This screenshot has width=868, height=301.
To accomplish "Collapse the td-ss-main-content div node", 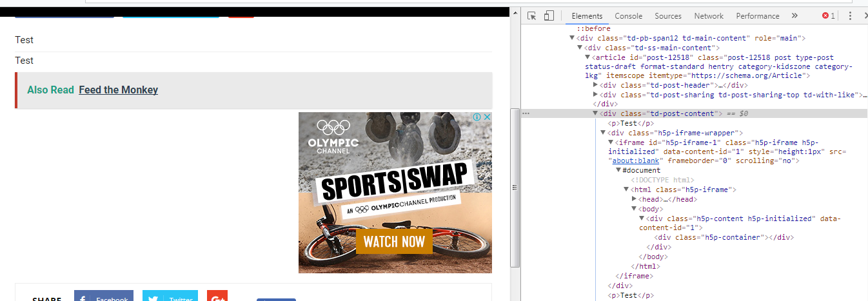I will point(580,48).
